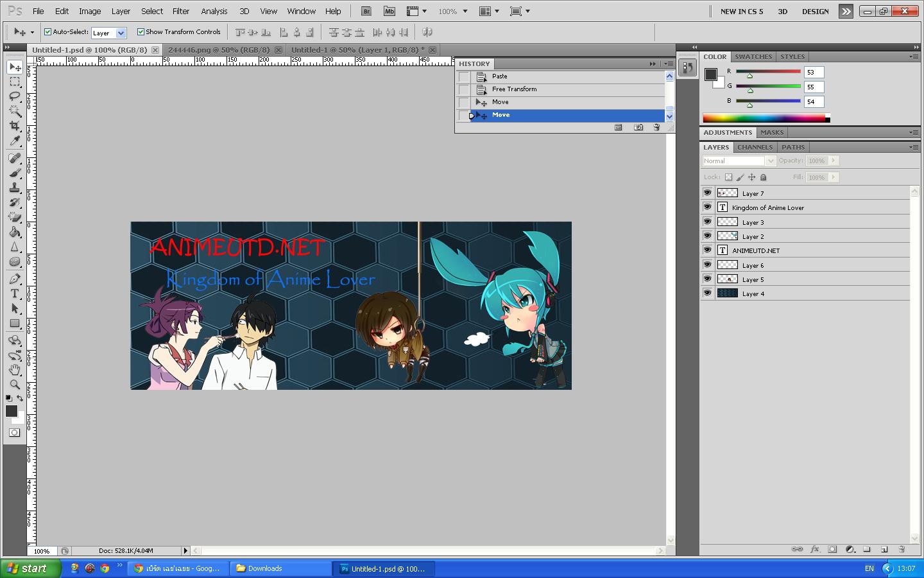Switch to the DESIGN workspace
Screen dimensions: 924x578
point(815,12)
